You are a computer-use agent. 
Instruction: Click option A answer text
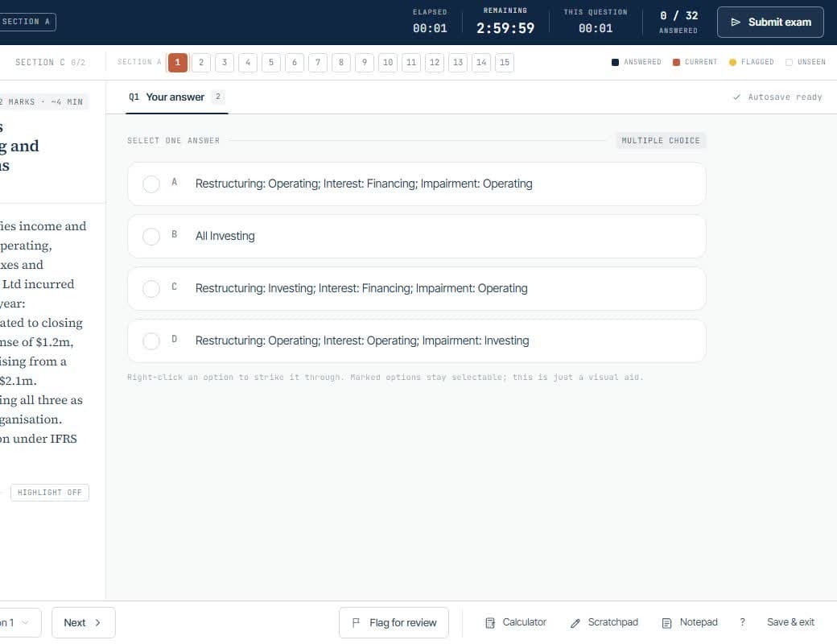364,184
